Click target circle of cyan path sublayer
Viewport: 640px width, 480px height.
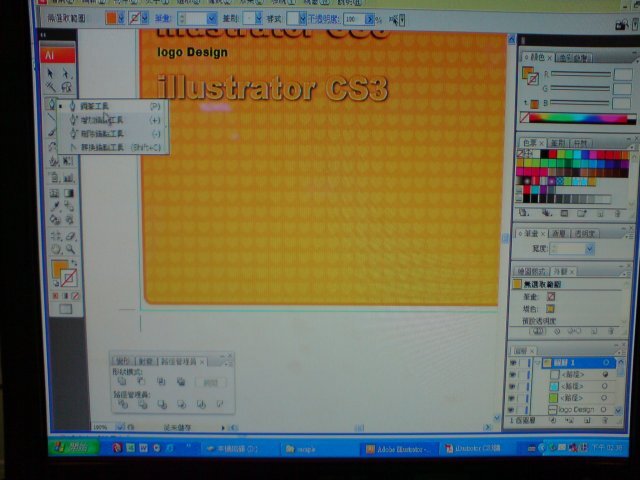[x=604, y=386]
